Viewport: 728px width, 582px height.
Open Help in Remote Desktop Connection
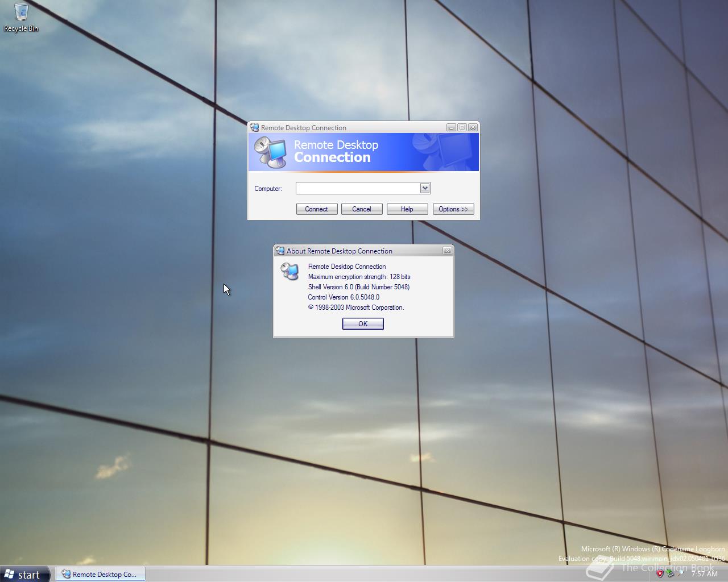click(x=407, y=209)
